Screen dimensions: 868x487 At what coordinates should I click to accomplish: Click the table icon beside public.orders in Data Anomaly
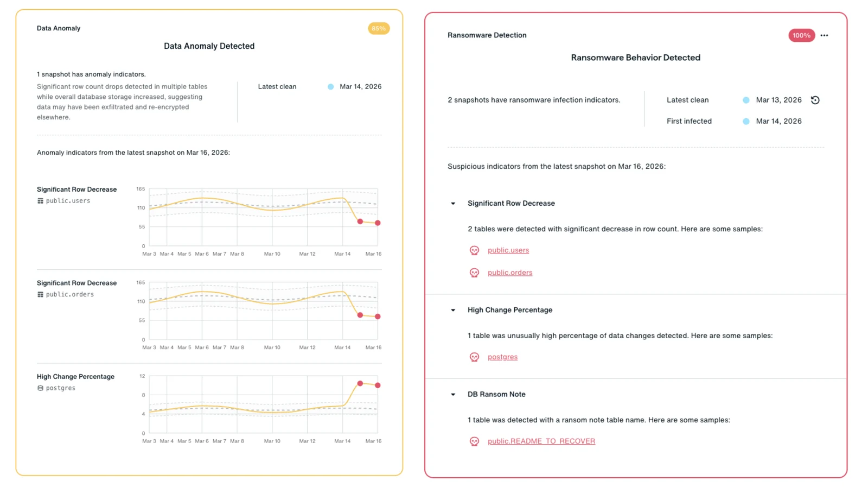coord(40,294)
